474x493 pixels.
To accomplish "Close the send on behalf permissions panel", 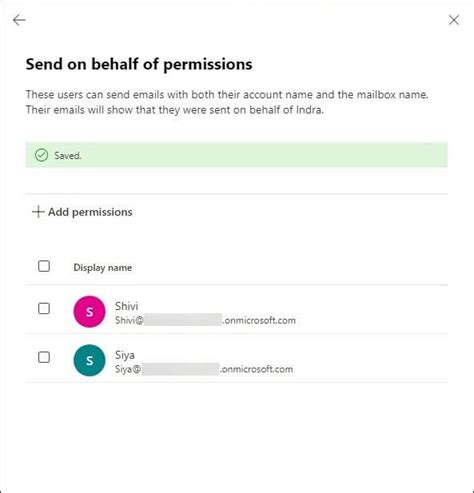I will point(454,20).
